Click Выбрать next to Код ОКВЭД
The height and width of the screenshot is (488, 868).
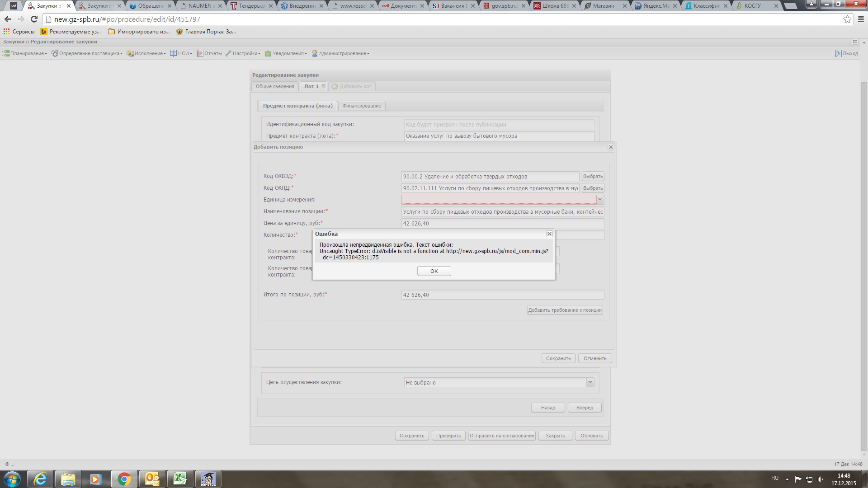click(593, 177)
